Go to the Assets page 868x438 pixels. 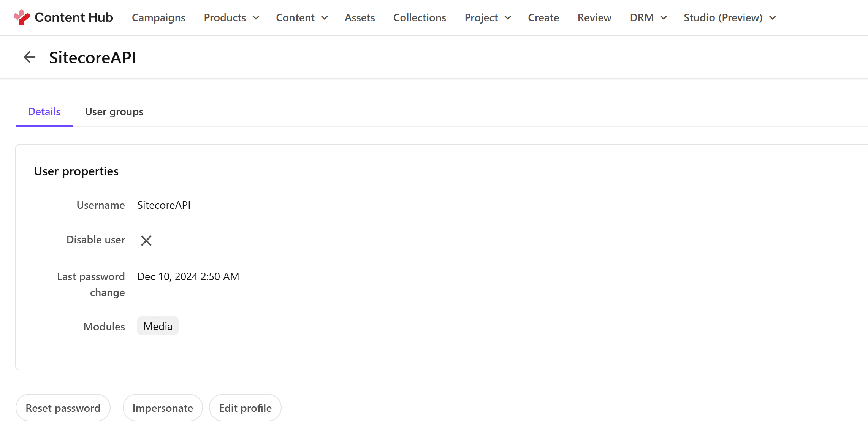coord(360,18)
